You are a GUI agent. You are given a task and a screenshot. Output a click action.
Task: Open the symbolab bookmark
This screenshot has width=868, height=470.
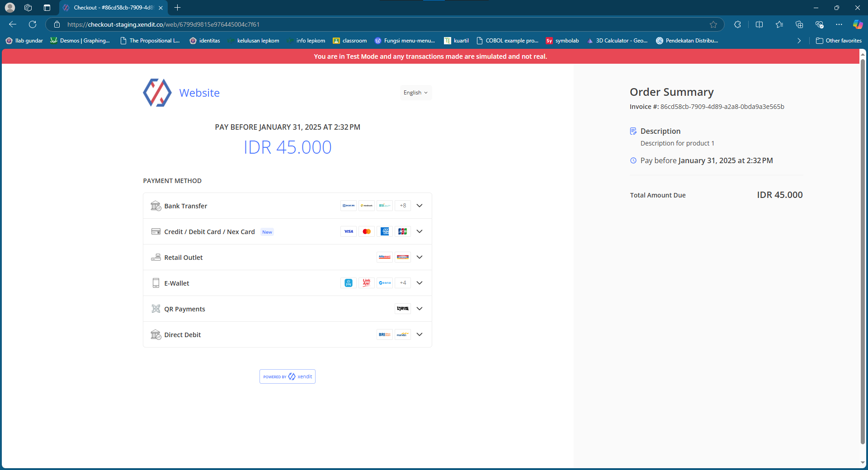point(562,41)
